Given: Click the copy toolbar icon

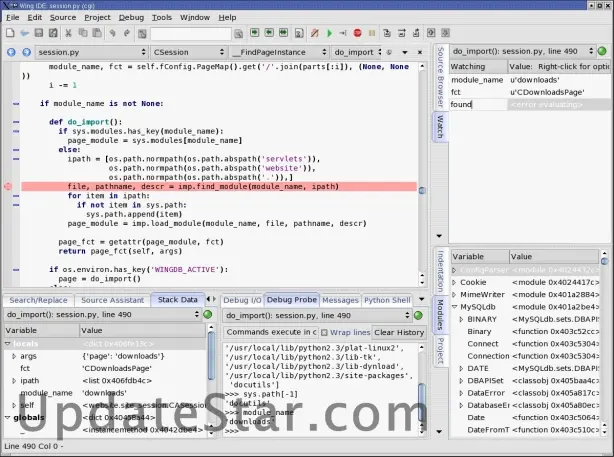Looking at the screenshot, I should (x=83, y=33).
